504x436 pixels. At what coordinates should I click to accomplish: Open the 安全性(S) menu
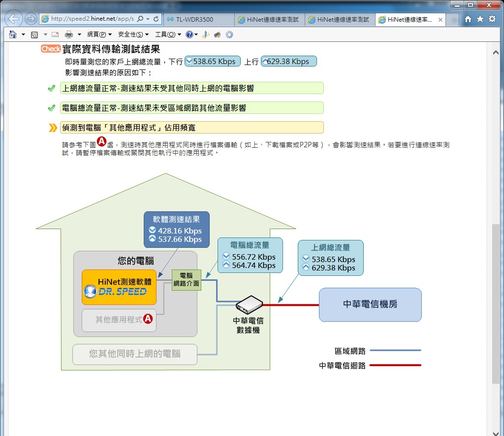coord(133,34)
